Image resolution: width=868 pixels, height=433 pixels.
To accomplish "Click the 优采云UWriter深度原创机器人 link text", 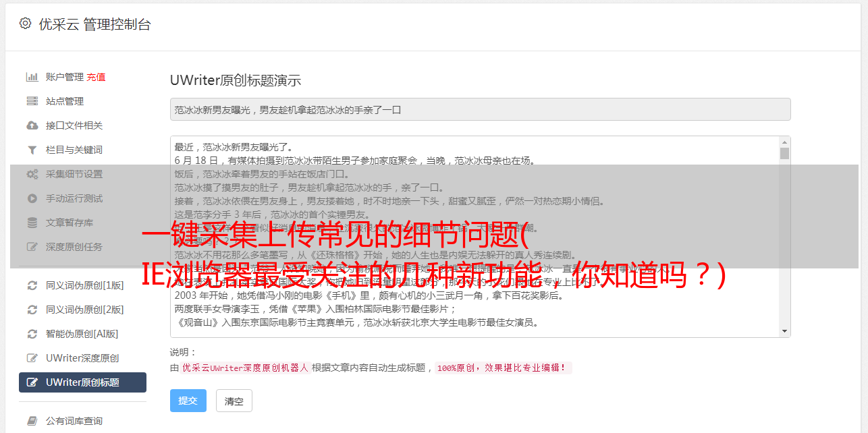I will [245, 368].
